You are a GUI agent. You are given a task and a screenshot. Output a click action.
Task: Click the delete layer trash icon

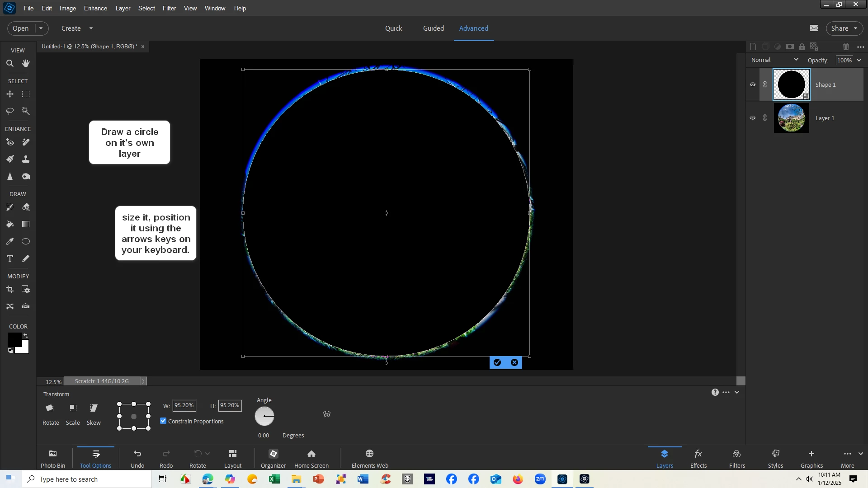coord(846,47)
